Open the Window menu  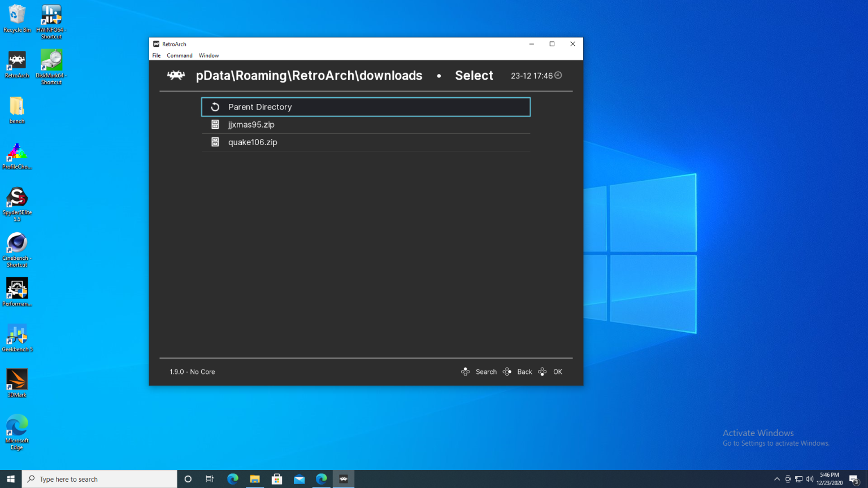point(209,55)
